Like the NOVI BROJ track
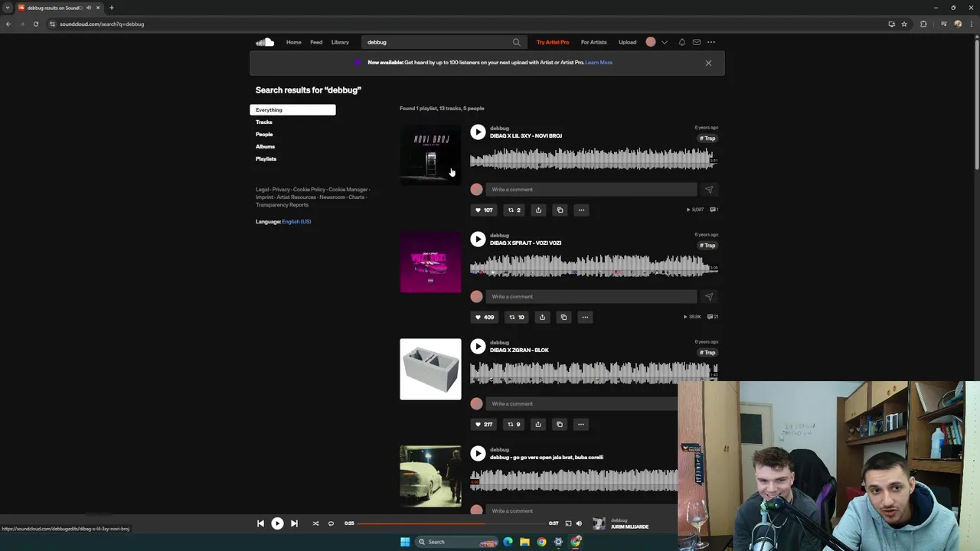980x551 pixels. (484, 210)
